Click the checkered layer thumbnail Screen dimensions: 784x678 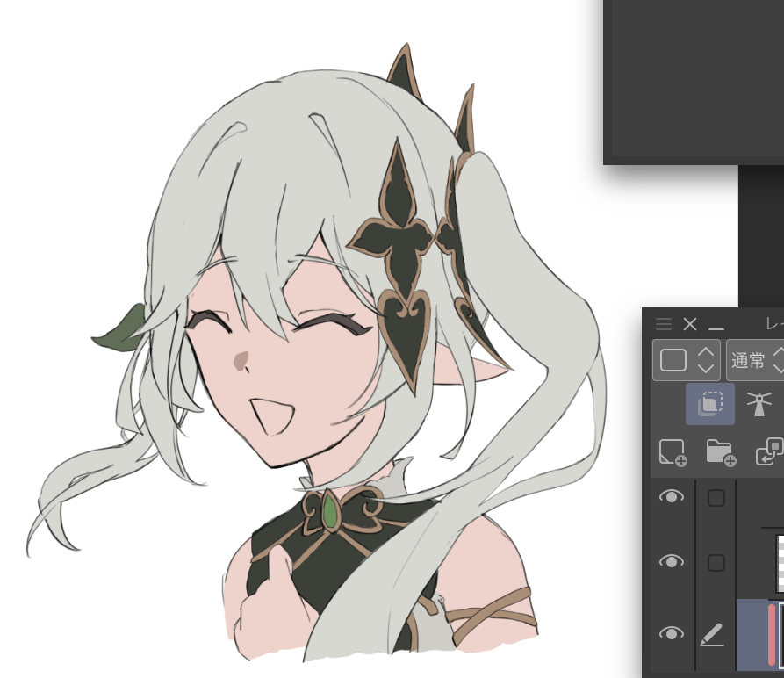pyautogui.click(x=780, y=562)
